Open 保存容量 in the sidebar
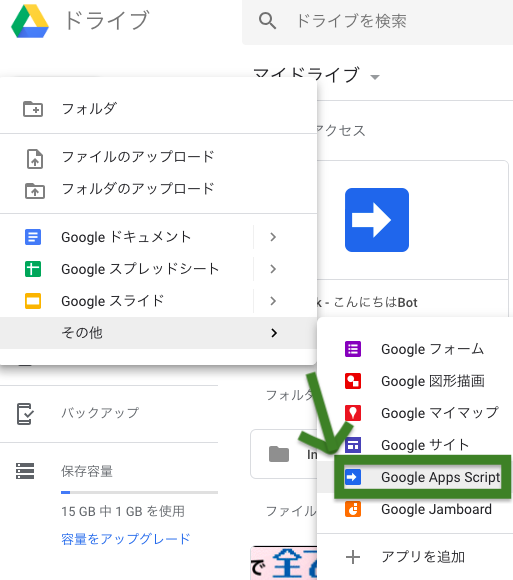 87,471
